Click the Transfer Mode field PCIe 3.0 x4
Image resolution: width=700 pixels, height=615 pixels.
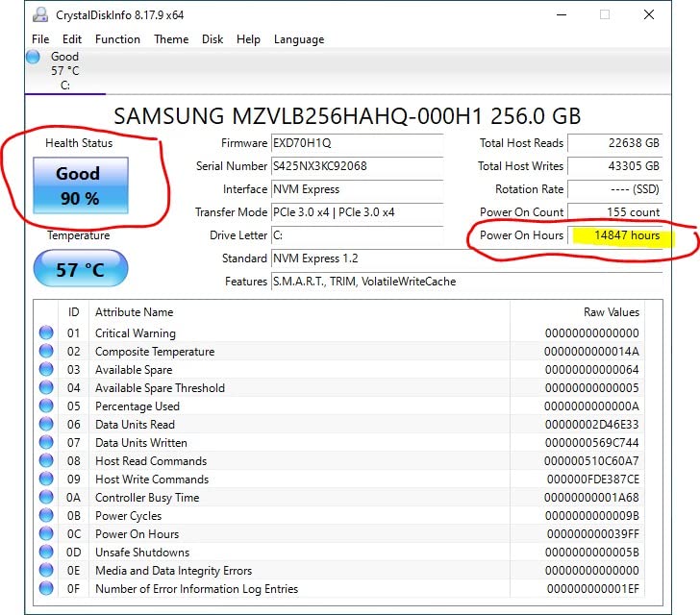357,212
